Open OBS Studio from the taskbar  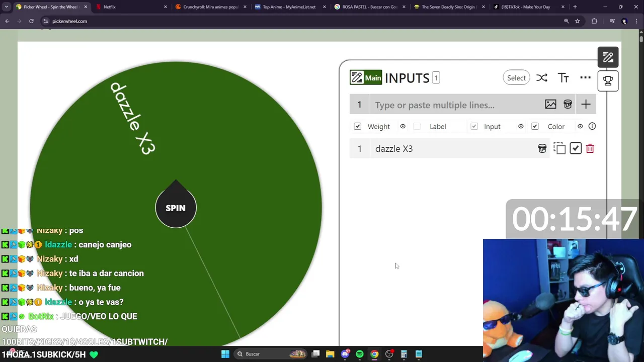coord(389,354)
